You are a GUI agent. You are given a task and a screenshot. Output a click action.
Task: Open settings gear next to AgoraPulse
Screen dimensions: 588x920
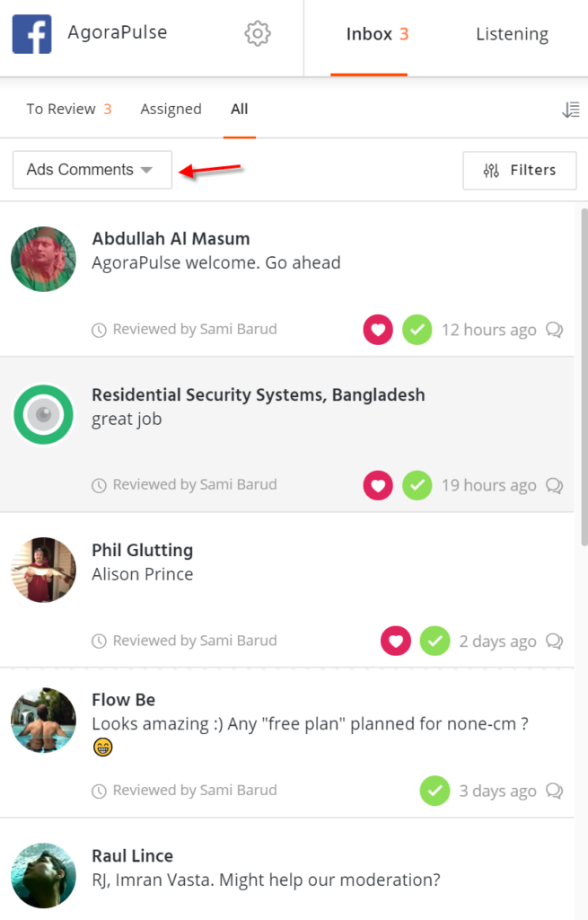(x=258, y=34)
